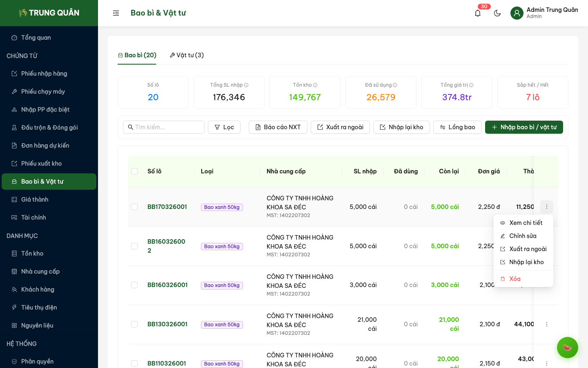Open notifications bell with 30 badge

click(x=478, y=13)
